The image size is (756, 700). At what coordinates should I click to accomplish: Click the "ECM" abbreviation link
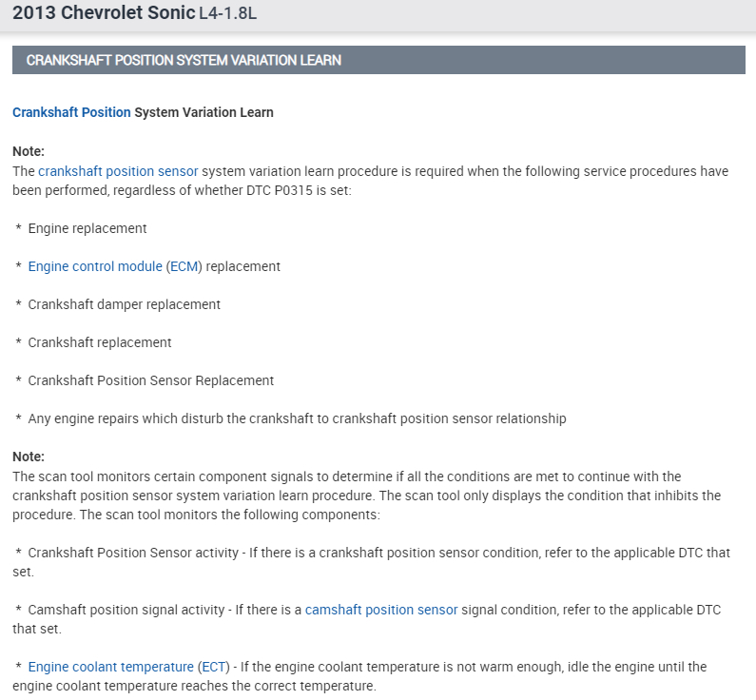184,266
